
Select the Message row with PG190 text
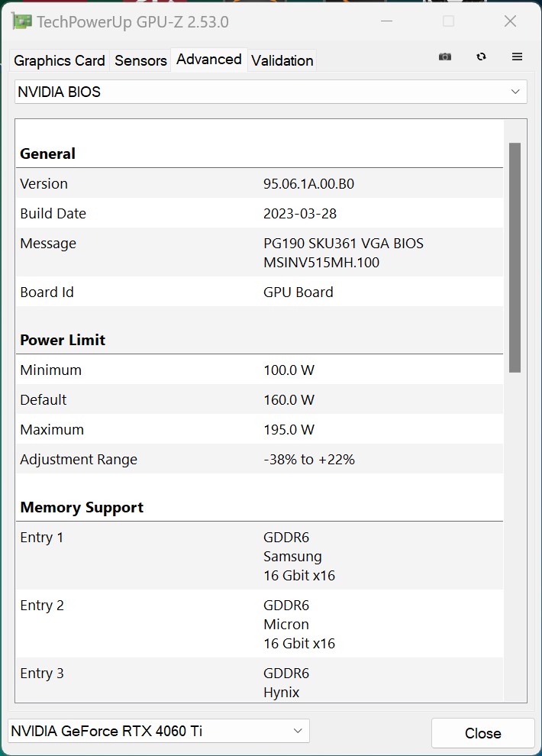(x=260, y=253)
